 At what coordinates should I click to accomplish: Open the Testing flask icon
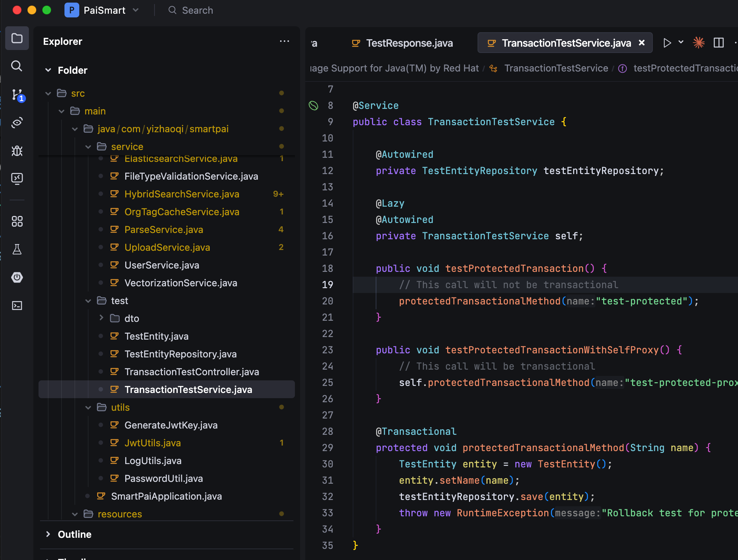17,249
